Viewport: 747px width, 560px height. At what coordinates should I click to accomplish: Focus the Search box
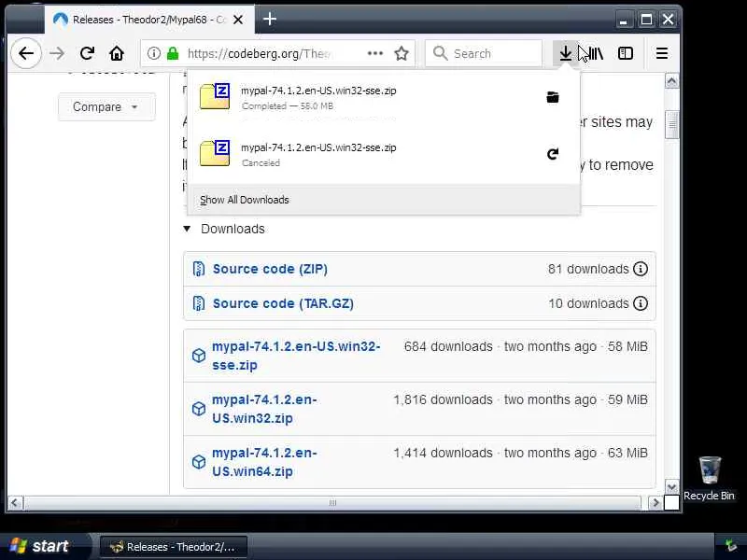tap(484, 53)
